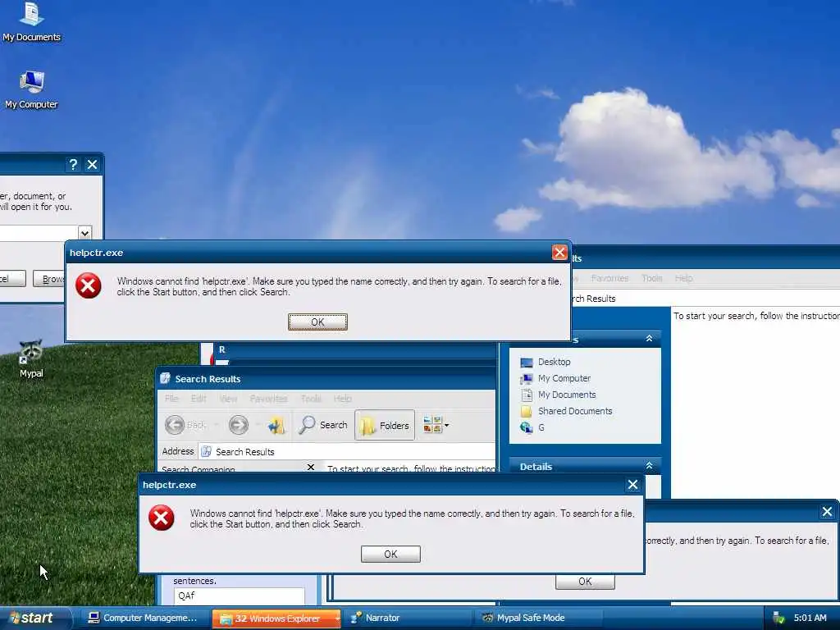Open My Documents desktop icon
Viewport: 840px width, 630px height.
(x=32, y=21)
